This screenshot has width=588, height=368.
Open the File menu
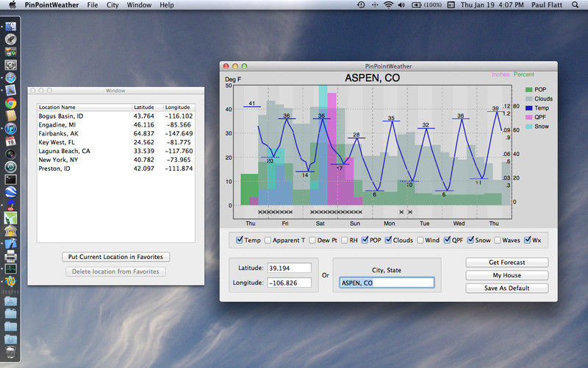(x=93, y=5)
